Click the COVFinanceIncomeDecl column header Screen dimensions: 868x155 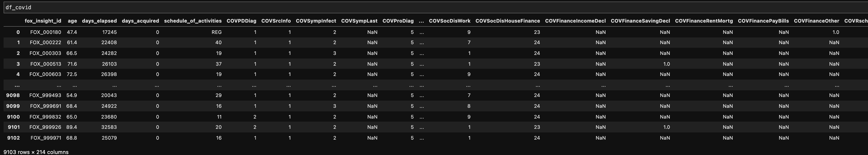pos(575,21)
